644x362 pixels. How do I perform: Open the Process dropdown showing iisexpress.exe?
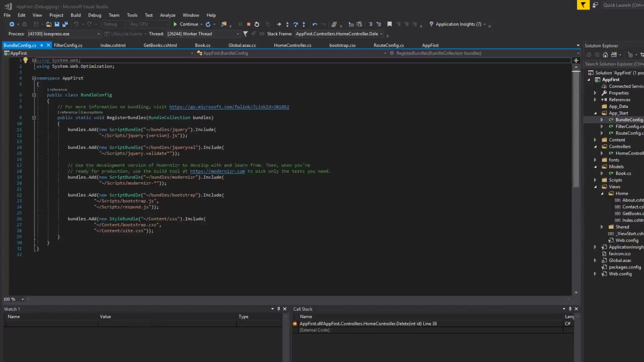(x=64, y=34)
